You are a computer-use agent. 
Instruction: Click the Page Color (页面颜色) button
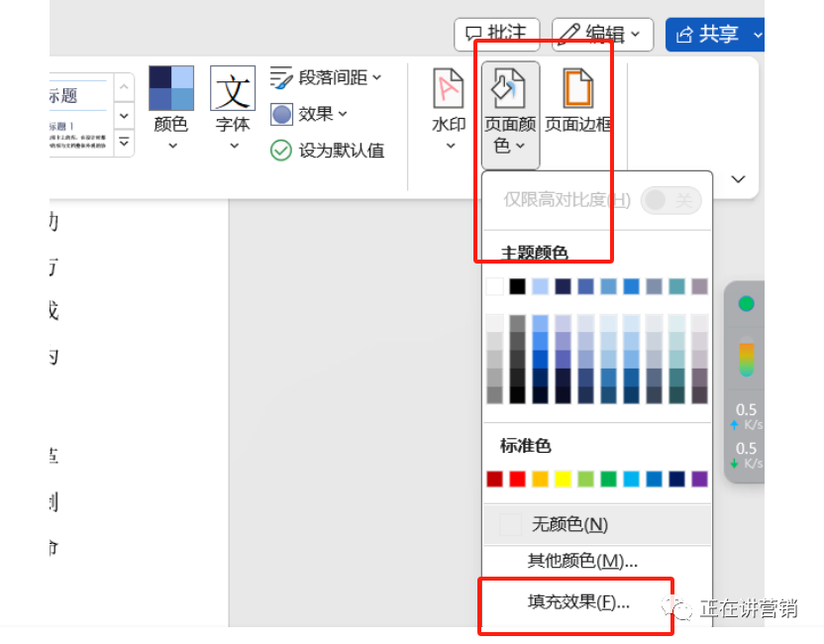coord(510,114)
